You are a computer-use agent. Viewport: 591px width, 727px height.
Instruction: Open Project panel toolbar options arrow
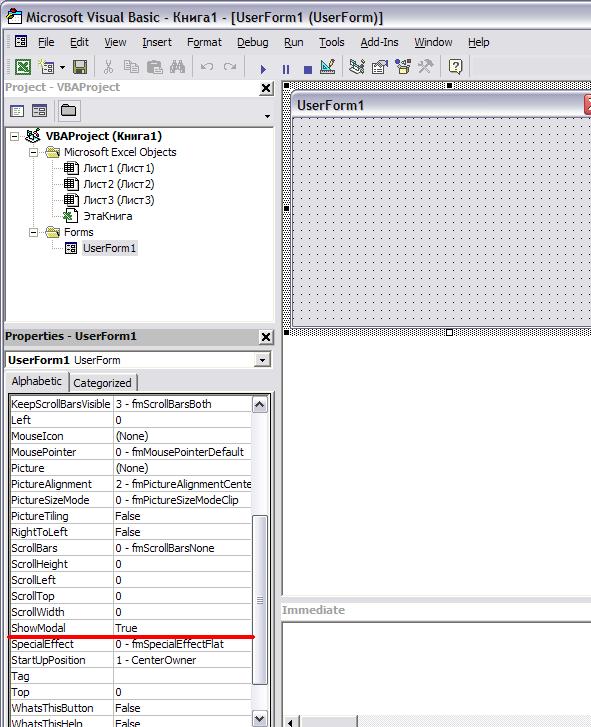click(267, 116)
